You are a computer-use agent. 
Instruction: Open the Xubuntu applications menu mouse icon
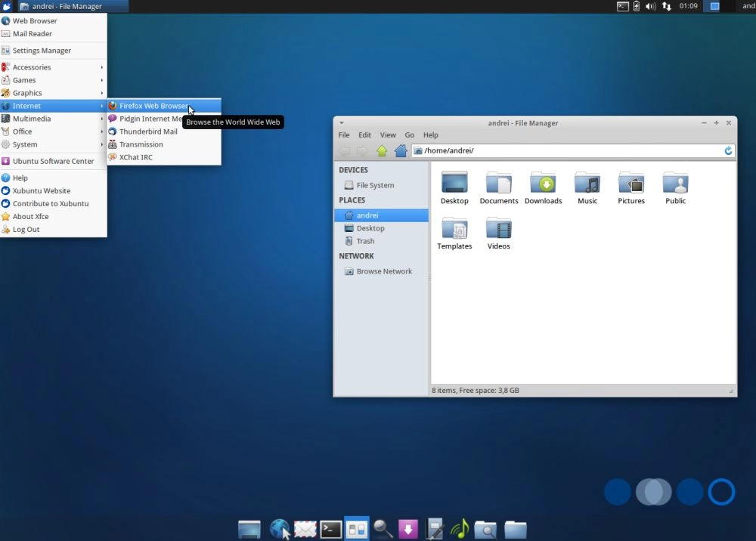click(7, 6)
